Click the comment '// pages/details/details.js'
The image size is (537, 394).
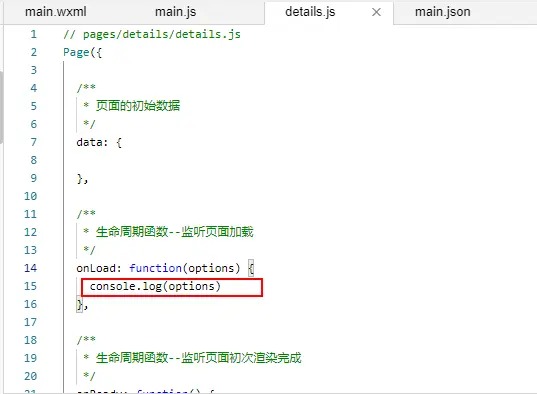[x=152, y=34]
